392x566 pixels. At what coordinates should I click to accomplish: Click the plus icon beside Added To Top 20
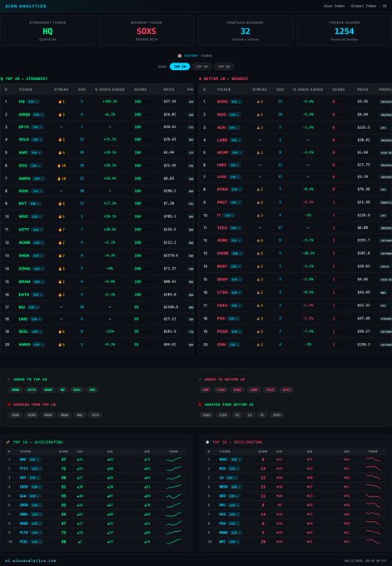point(9,380)
